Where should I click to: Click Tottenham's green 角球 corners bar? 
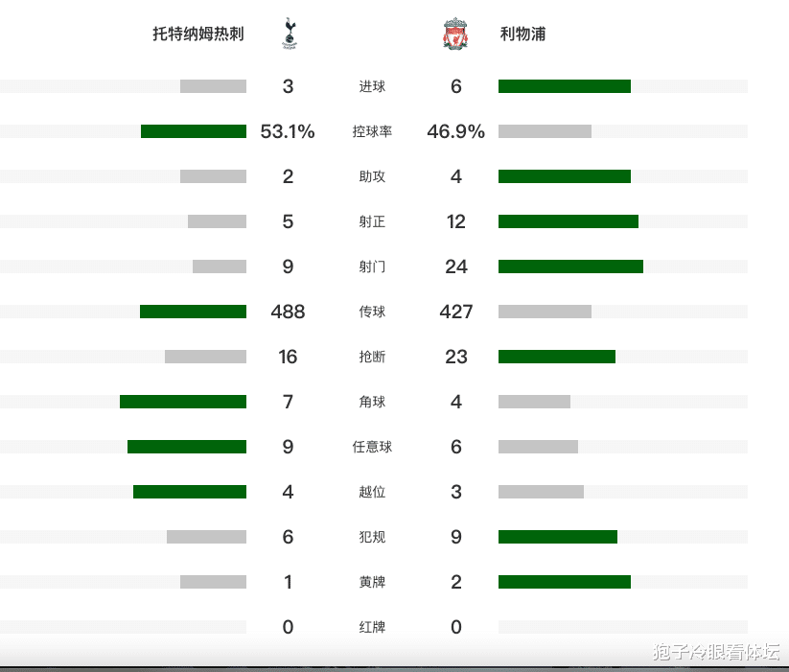pyautogui.click(x=183, y=402)
